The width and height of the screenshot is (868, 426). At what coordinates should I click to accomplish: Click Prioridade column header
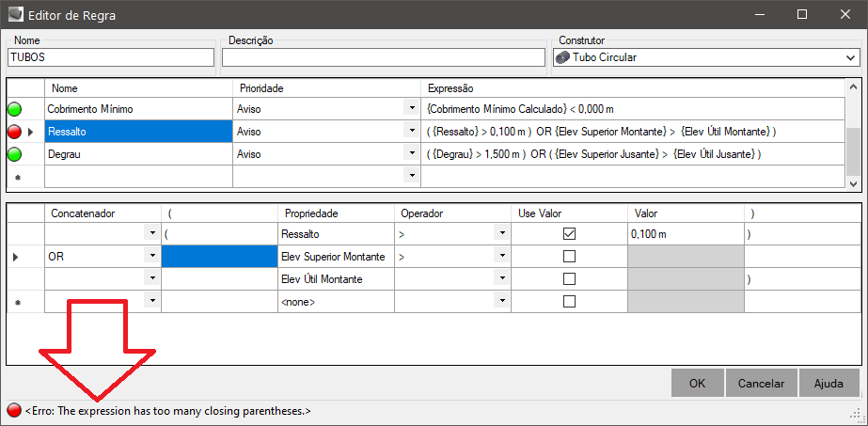[326, 88]
